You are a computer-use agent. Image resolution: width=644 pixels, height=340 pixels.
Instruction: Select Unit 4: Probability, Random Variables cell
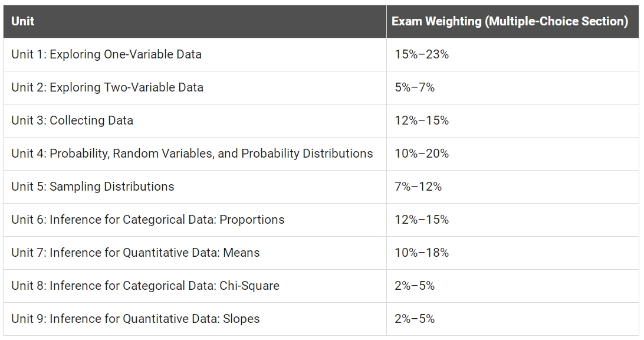coord(192,153)
